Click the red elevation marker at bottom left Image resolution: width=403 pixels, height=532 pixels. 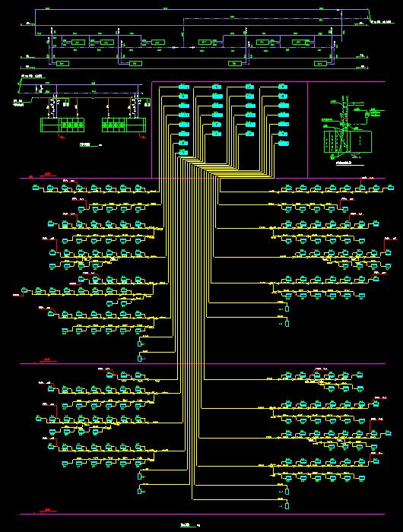click(x=48, y=510)
